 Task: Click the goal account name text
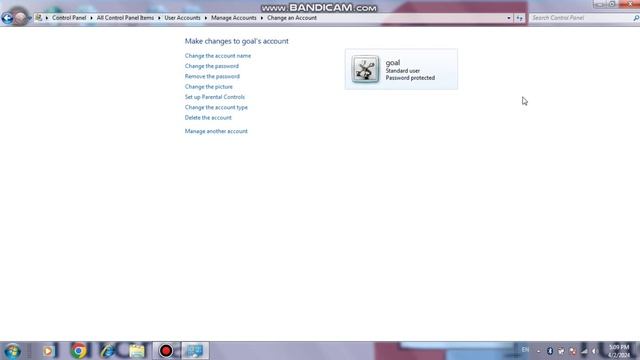coord(393,62)
